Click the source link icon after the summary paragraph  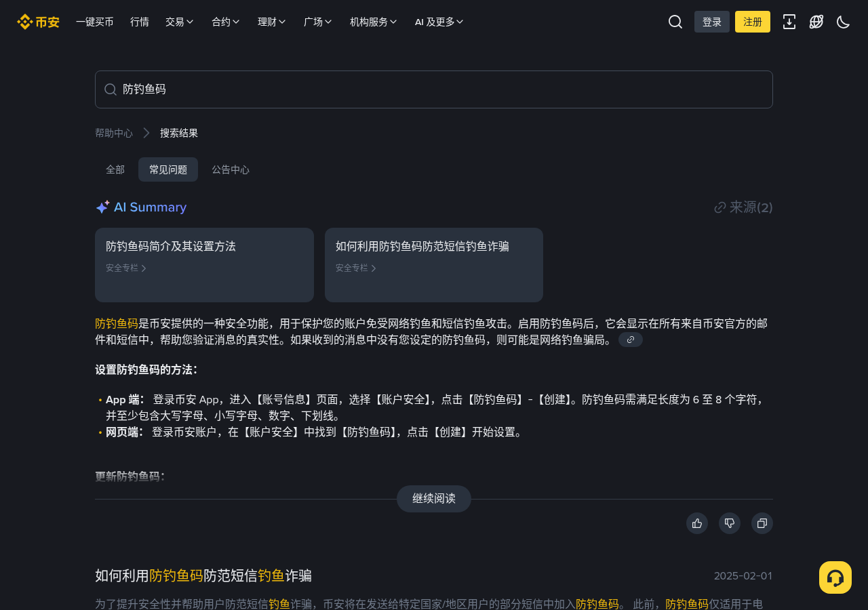tap(631, 340)
